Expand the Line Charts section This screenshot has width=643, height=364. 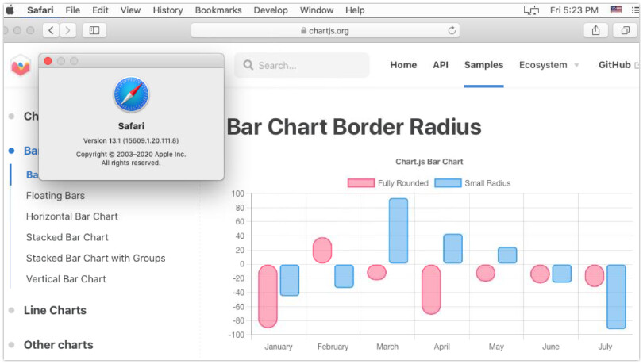55,310
